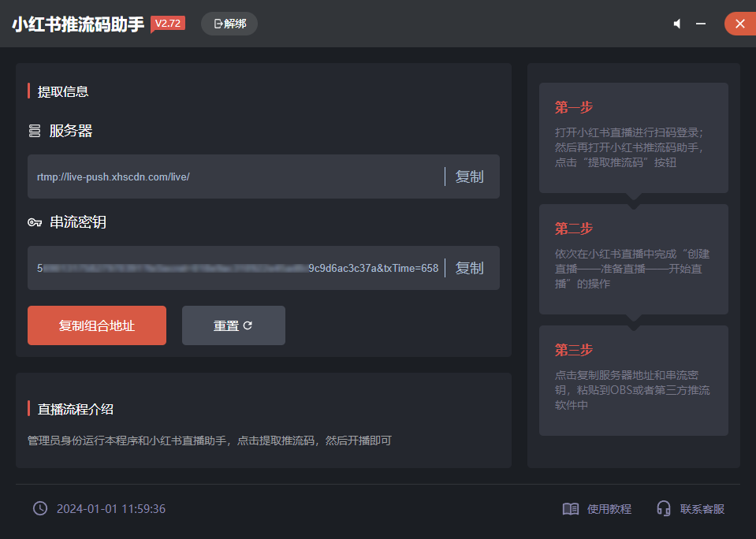Click the clock icon in the footer

click(40, 508)
